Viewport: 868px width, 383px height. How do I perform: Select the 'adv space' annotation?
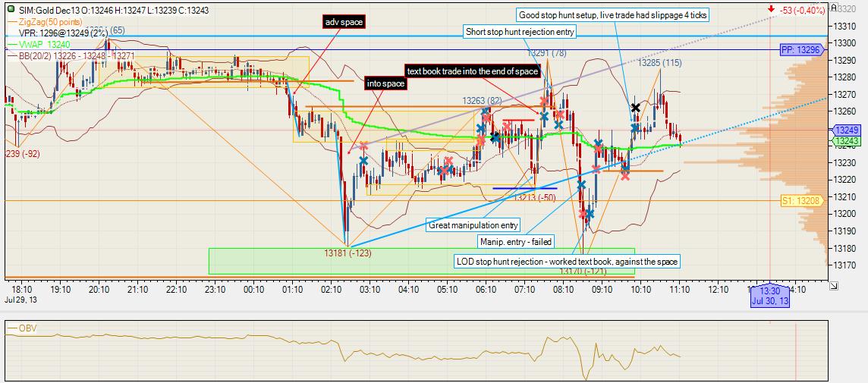344,22
